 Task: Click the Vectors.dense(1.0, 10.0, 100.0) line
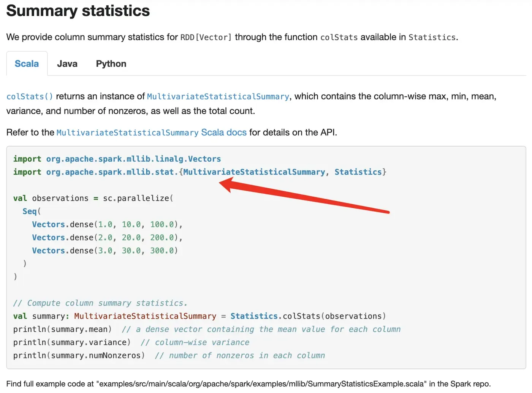(107, 224)
